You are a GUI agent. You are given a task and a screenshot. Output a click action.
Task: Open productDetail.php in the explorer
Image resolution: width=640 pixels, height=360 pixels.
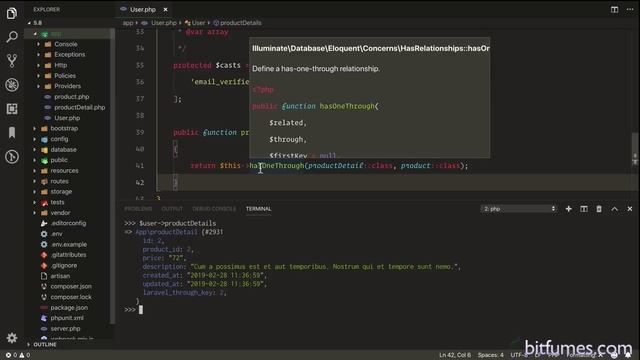coord(79,107)
